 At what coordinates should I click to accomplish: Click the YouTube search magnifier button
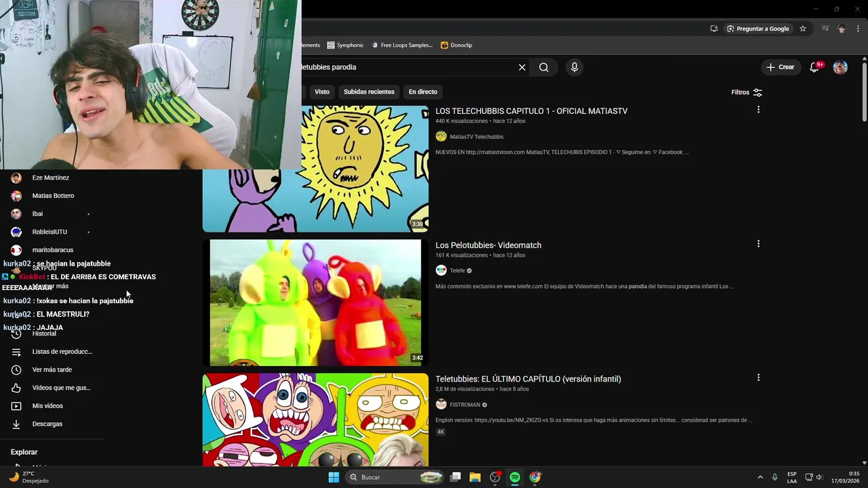point(544,67)
